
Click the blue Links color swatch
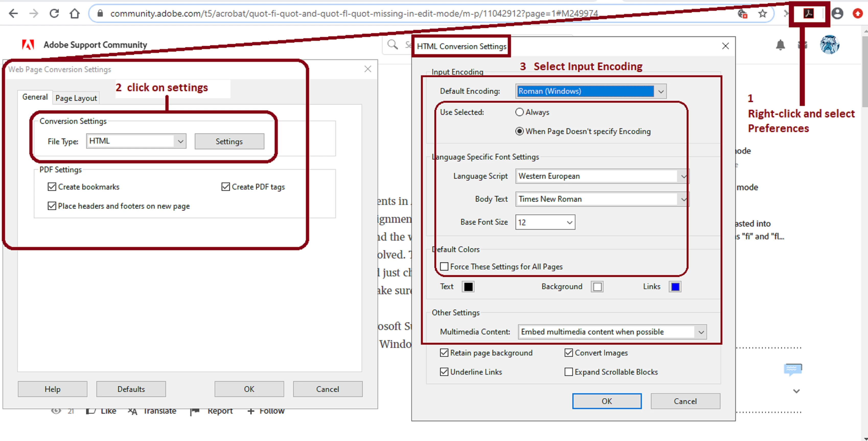coord(675,287)
